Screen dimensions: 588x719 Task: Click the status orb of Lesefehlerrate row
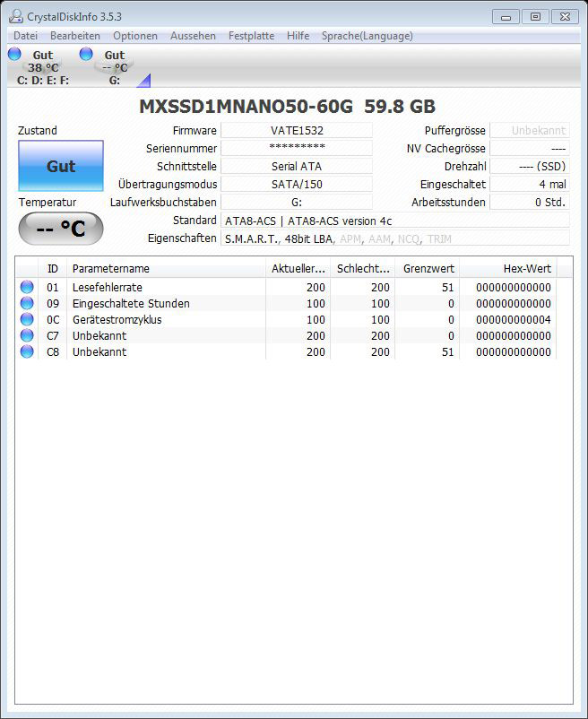[27, 287]
